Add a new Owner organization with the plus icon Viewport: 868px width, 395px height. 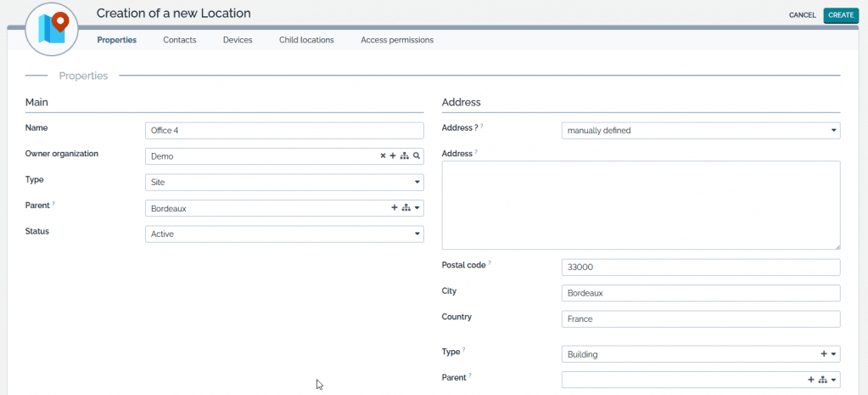393,156
